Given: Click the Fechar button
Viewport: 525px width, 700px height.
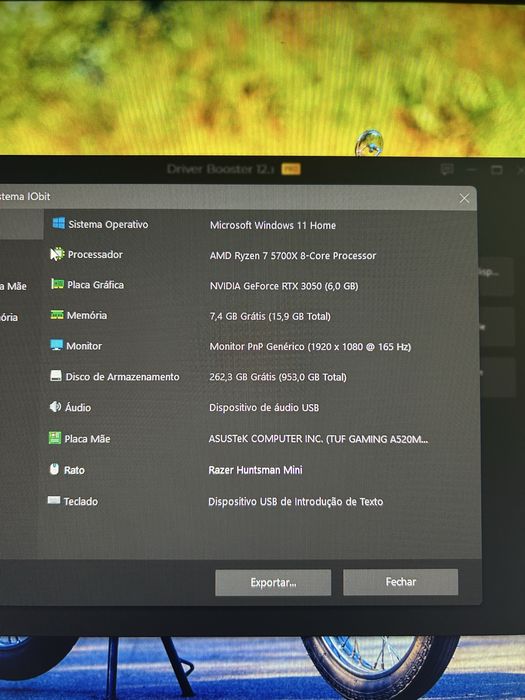Looking at the screenshot, I should click(400, 582).
